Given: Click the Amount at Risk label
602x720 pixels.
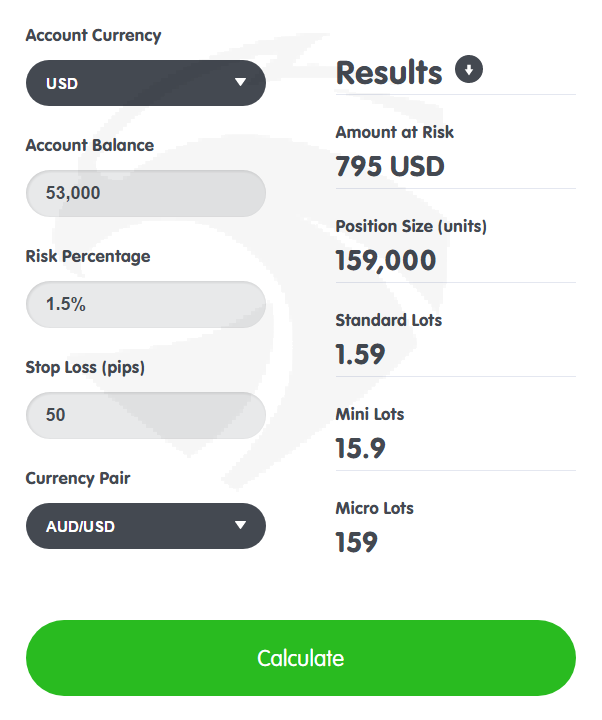Looking at the screenshot, I should coord(394,132).
